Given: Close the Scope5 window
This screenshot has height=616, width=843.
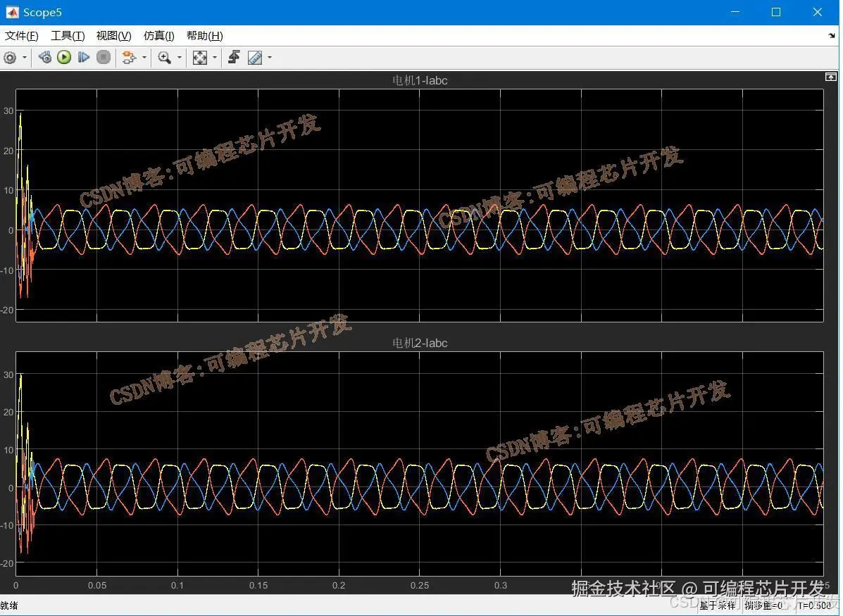Looking at the screenshot, I should point(817,12).
